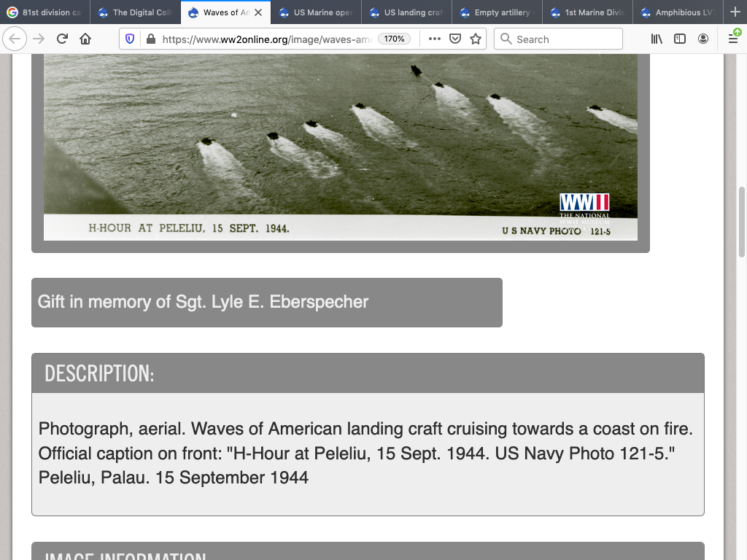Screen dimensions: 747x560
Task: Reload the current page
Action: [62, 39]
